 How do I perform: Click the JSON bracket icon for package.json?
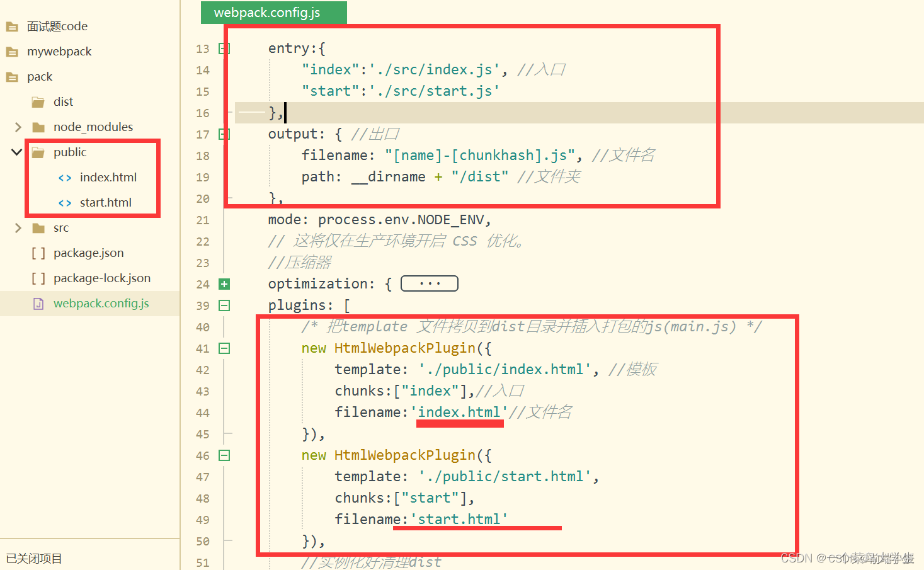click(x=38, y=253)
